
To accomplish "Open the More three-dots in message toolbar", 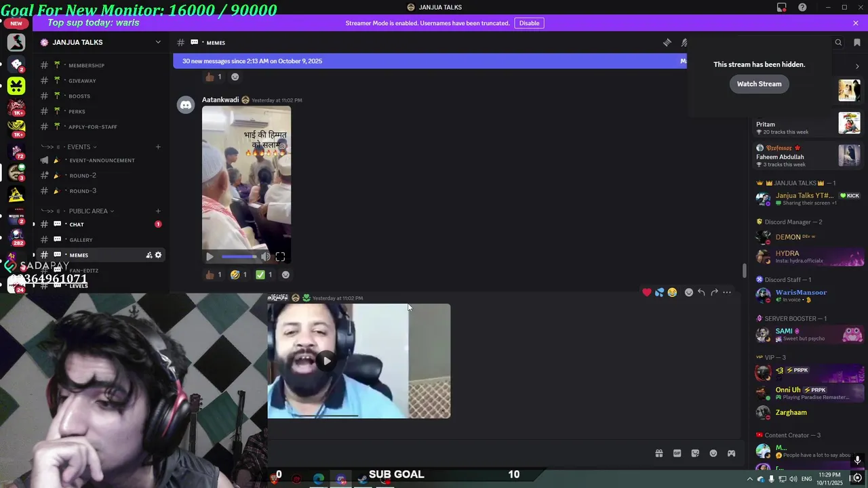I will point(727,292).
